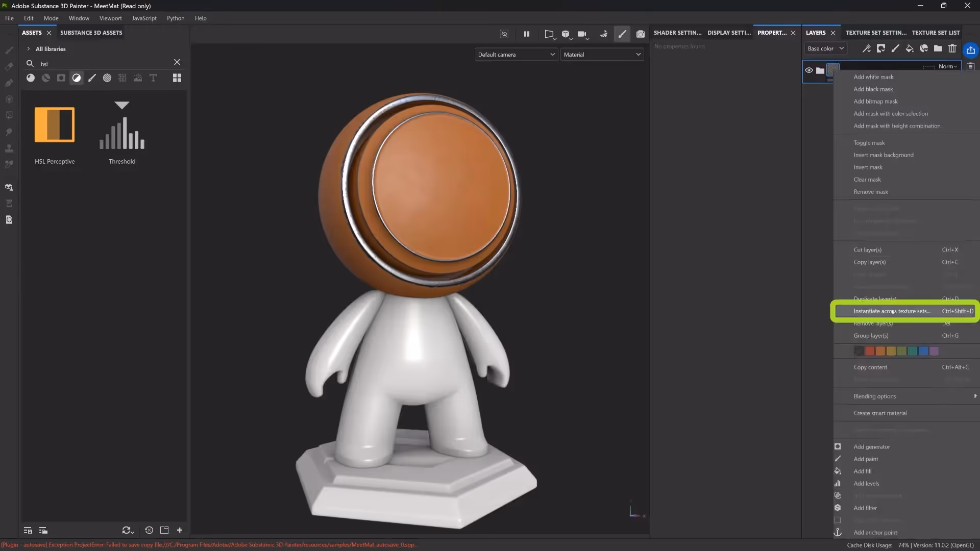Click the smart materials filter icon
This screenshot has width=980, height=551.
point(46,78)
